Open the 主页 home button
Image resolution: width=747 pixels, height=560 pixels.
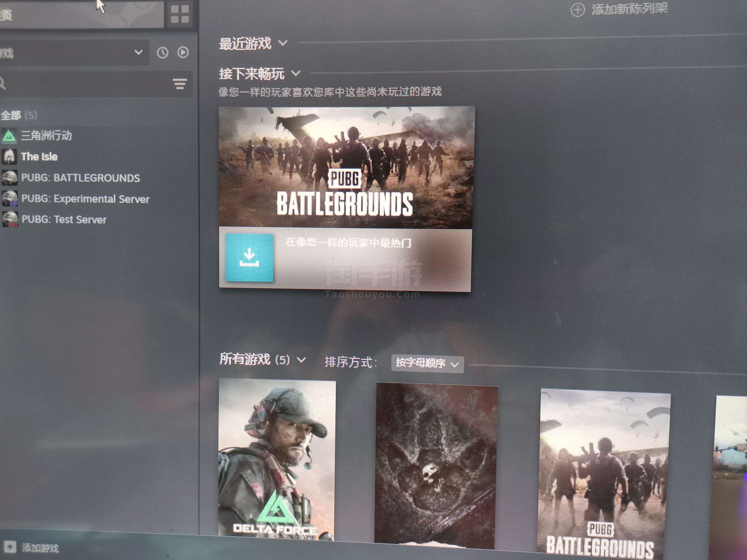tap(81, 14)
